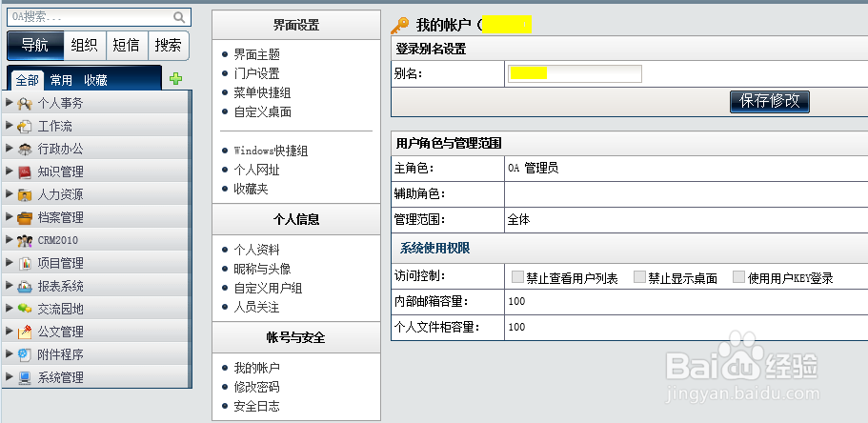
Task: Expand the CRM2010 arrow
Action: point(9,239)
